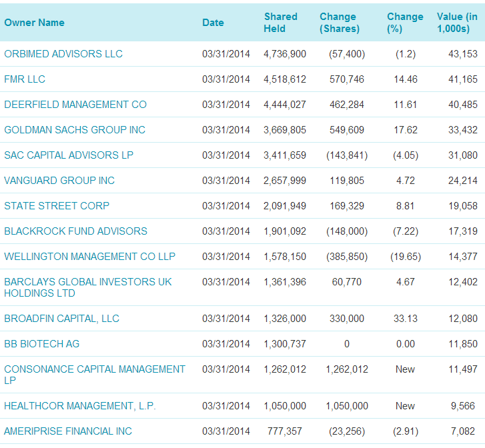Sort by Value (in 1,000s) header
The height and width of the screenshot is (448, 485).
[x=458, y=23]
